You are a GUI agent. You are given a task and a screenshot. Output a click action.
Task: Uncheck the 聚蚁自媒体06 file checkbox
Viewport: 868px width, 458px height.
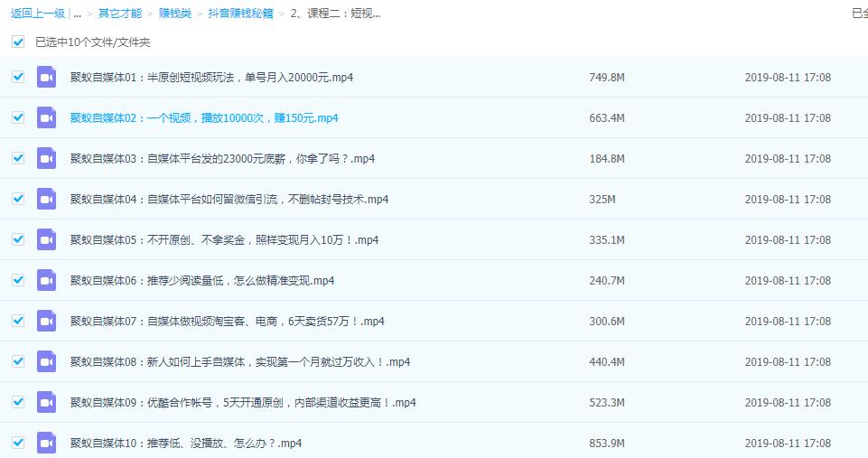click(x=18, y=281)
